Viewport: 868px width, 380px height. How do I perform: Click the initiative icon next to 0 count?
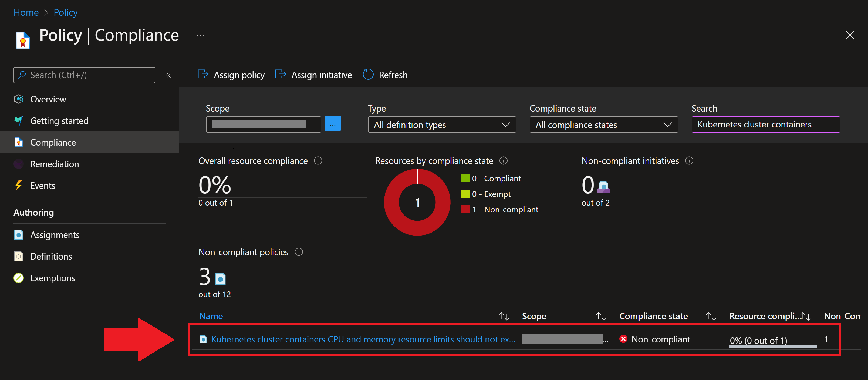603,187
